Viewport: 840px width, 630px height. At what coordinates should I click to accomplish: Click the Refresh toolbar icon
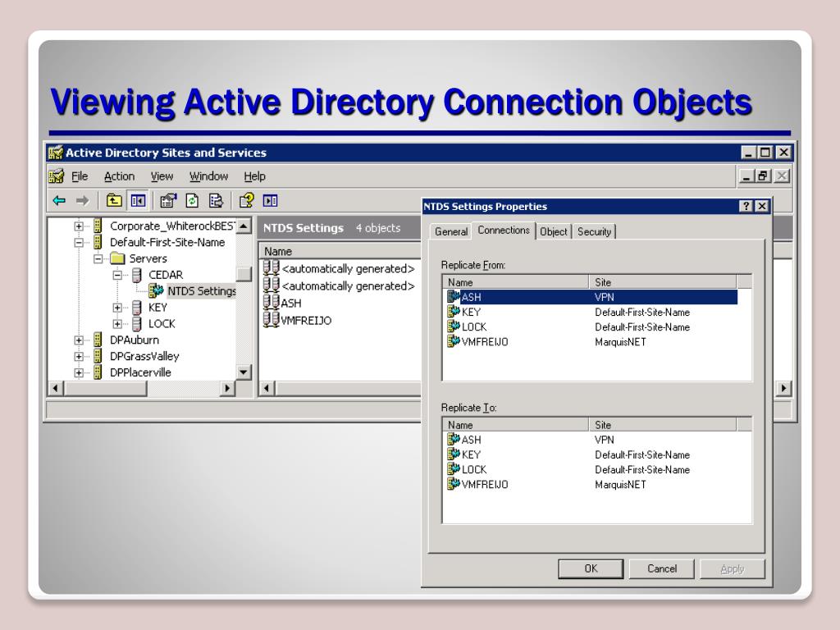tap(192, 201)
